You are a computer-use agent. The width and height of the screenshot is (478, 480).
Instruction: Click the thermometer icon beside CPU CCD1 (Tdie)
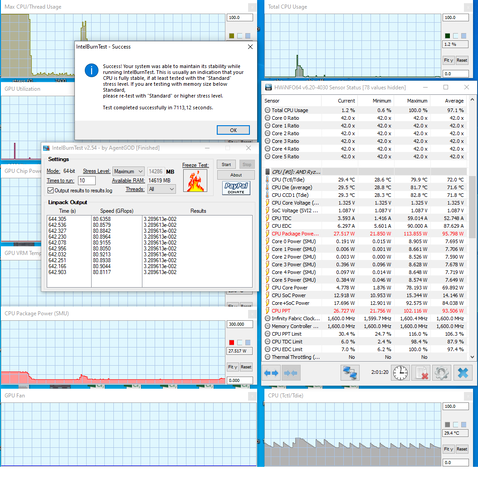tap(267, 195)
